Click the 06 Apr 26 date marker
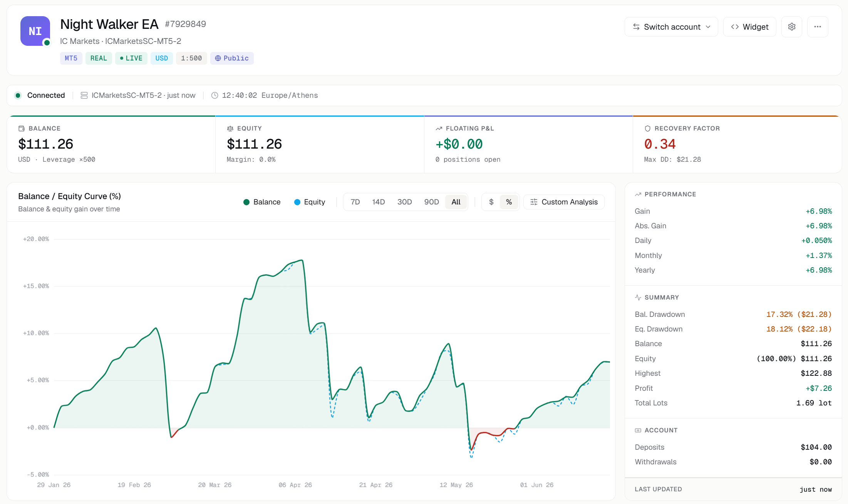The image size is (848, 504). click(295, 485)
